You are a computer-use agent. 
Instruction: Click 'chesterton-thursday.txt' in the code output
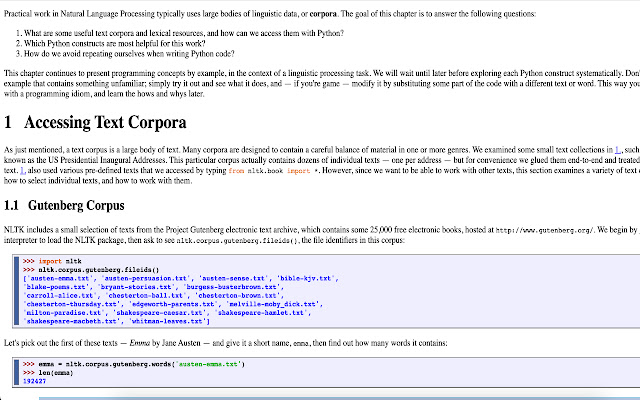coord(72,304)
